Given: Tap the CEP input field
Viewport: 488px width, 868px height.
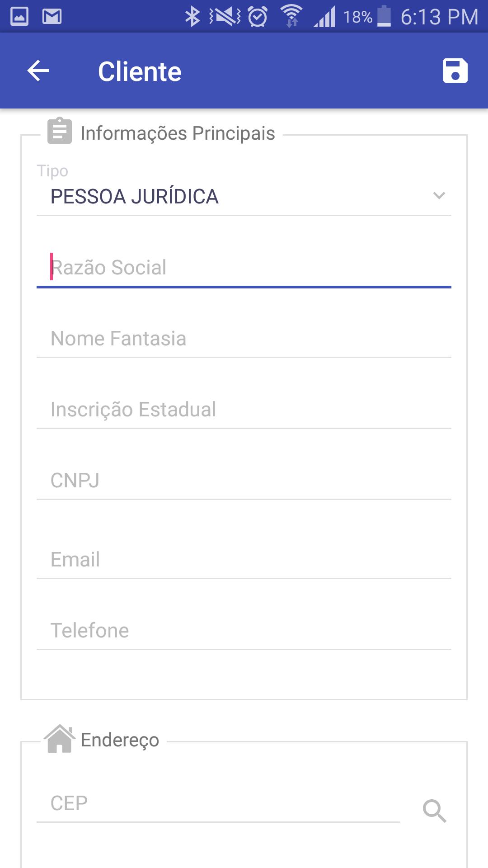Looking at the screenshot, I should tap(218, 803).
